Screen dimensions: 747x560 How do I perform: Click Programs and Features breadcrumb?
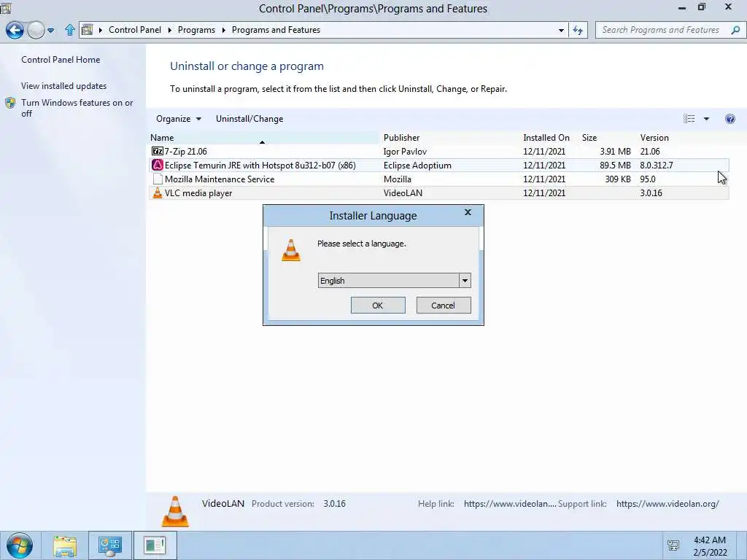(276, 29)
